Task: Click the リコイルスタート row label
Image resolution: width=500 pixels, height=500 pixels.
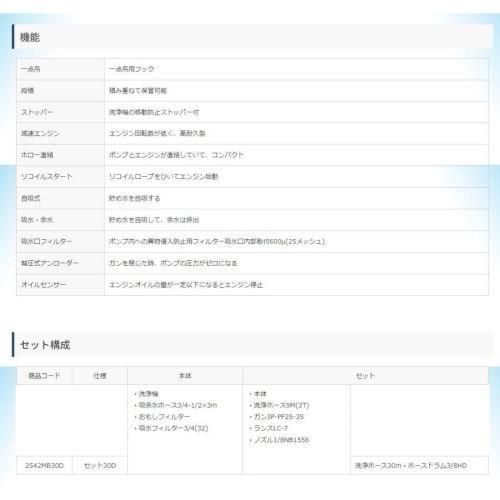Action: (47, 177)
